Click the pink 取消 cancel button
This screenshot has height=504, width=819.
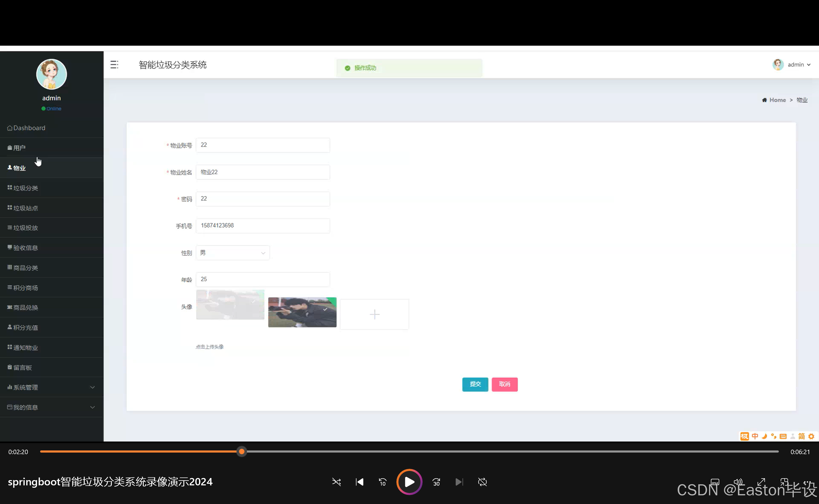coord(504,384)
